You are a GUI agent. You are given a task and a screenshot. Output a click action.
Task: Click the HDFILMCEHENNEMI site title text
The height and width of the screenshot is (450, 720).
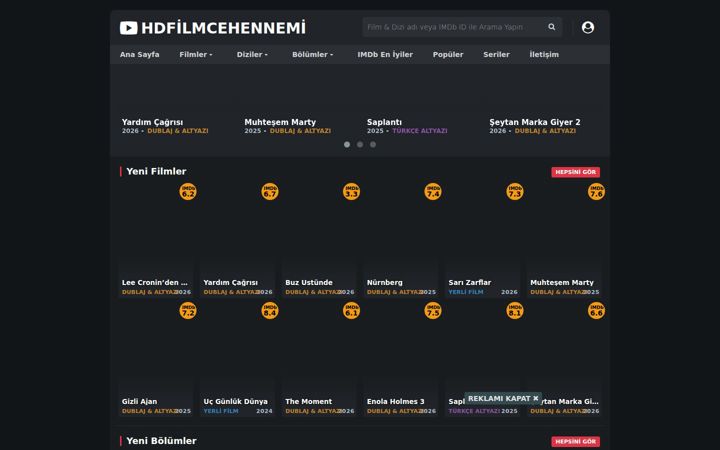click(224, 28)
